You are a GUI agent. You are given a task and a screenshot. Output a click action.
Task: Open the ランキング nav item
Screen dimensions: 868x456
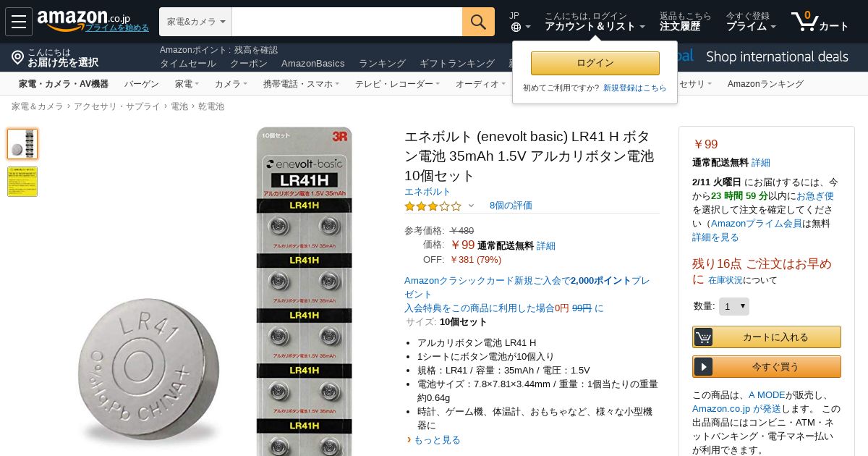pyautogui.click(x=382, y=64)
